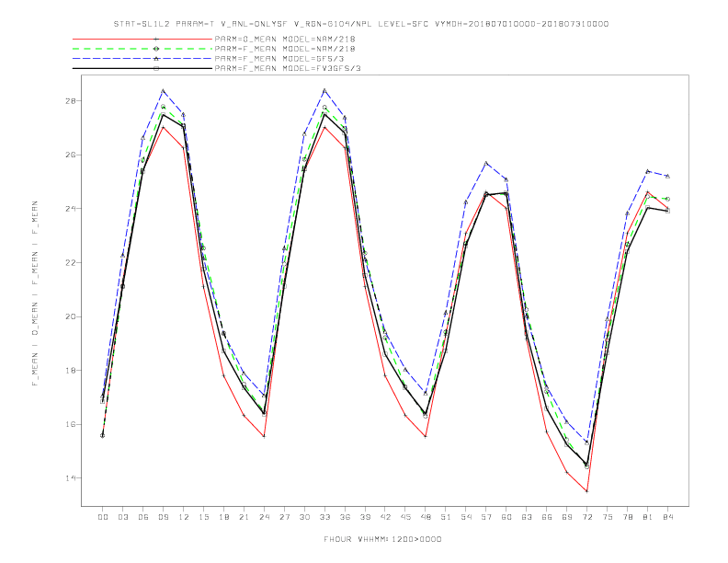Click the vertical y-axis label F_MEAN | O_MEAN
Viewport: 728px width, 563px height.
point(35,293)
